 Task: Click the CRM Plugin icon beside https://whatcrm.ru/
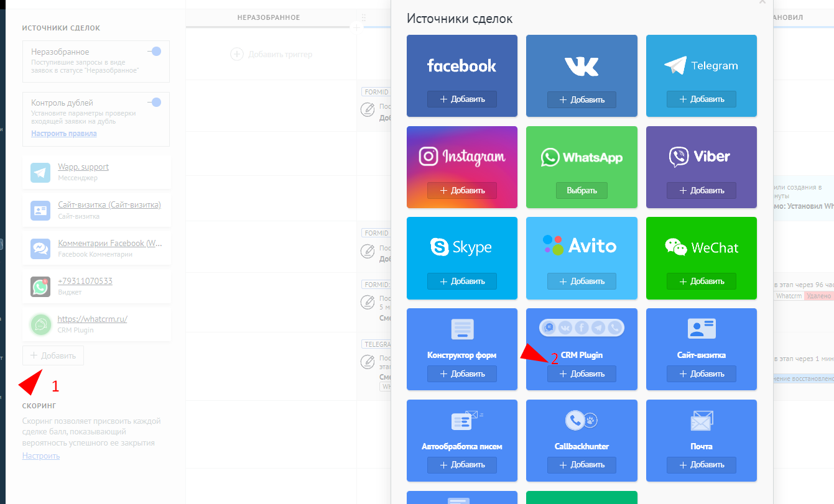(40, 324)
